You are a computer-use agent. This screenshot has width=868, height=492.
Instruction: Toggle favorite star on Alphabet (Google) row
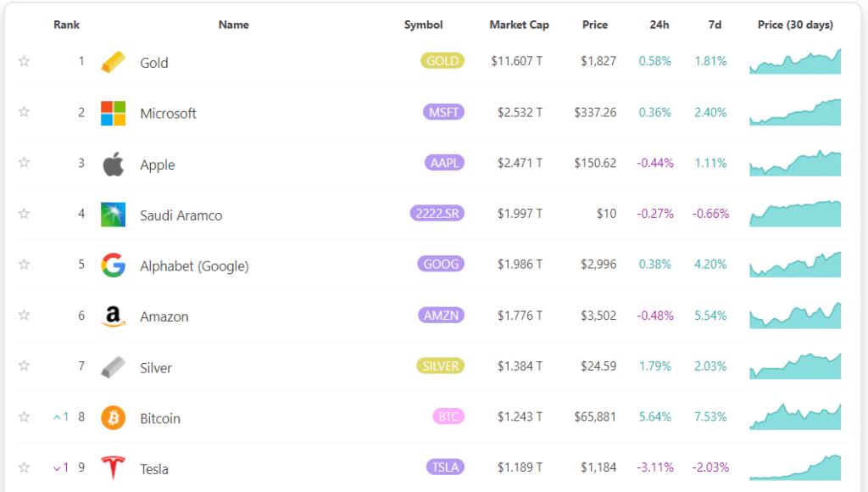[24, 265]
